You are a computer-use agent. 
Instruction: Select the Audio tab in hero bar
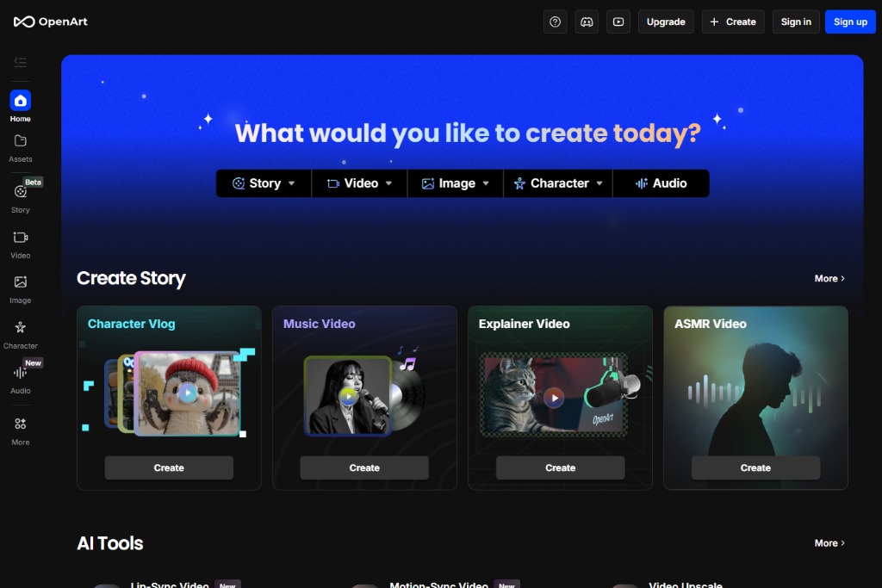(661, 183)
